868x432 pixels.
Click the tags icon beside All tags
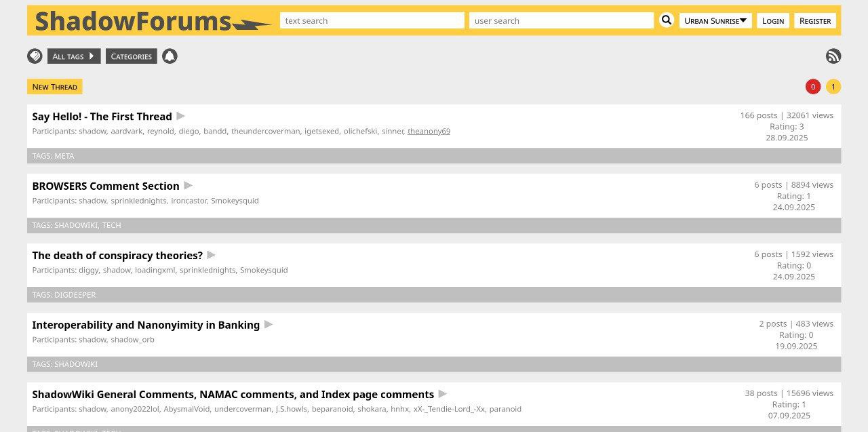(35, 56)
